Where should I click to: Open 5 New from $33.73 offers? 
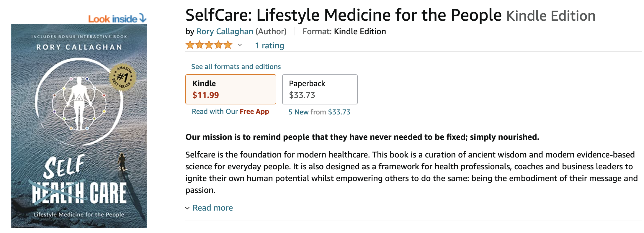[319, 112]
